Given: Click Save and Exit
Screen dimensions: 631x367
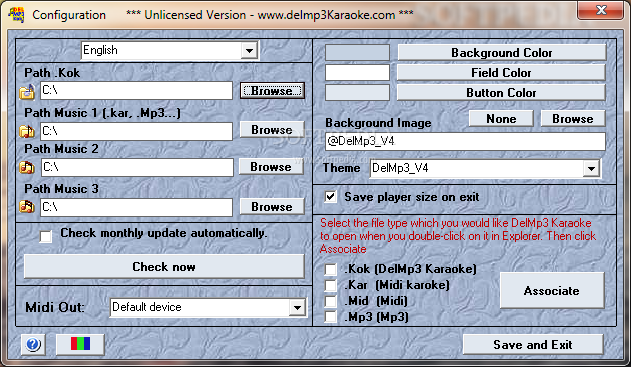Looking at the screenshot, I should (x=533, y=344).
